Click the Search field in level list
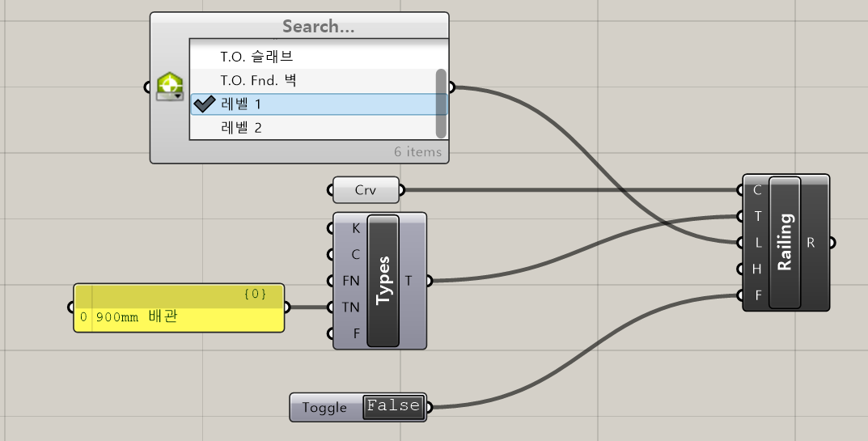868x441 pixels. pos(318,27)
